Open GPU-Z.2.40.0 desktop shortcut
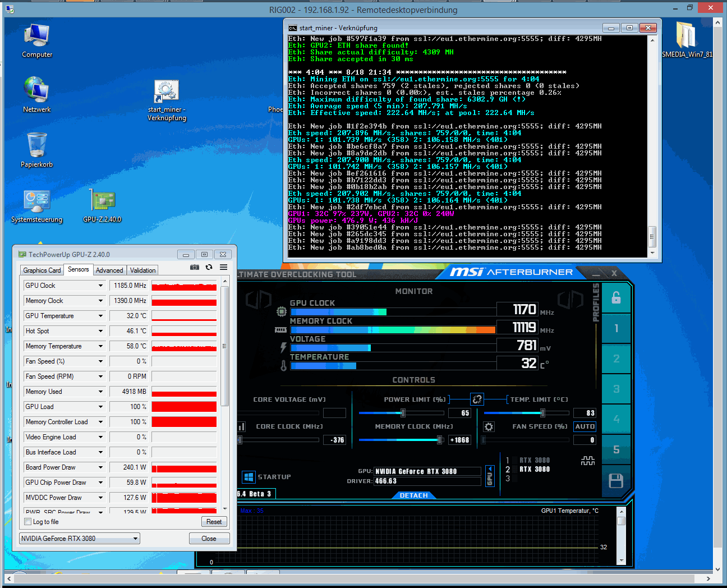The image size is (727, 588). 102,206
